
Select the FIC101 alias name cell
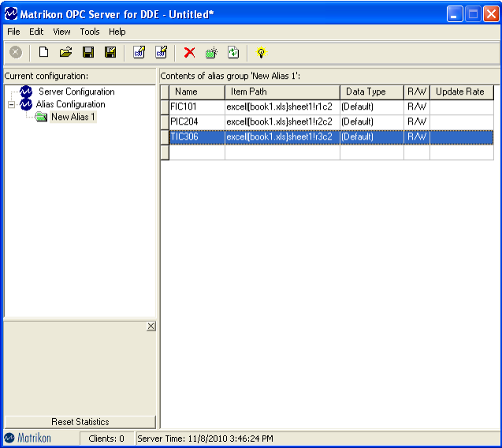197,106
